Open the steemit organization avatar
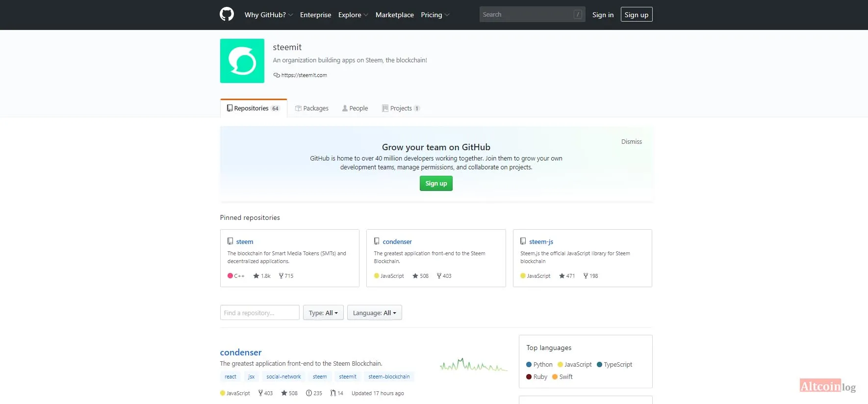Viewport: 868px width, 404px height. click(x=242, y=61)
